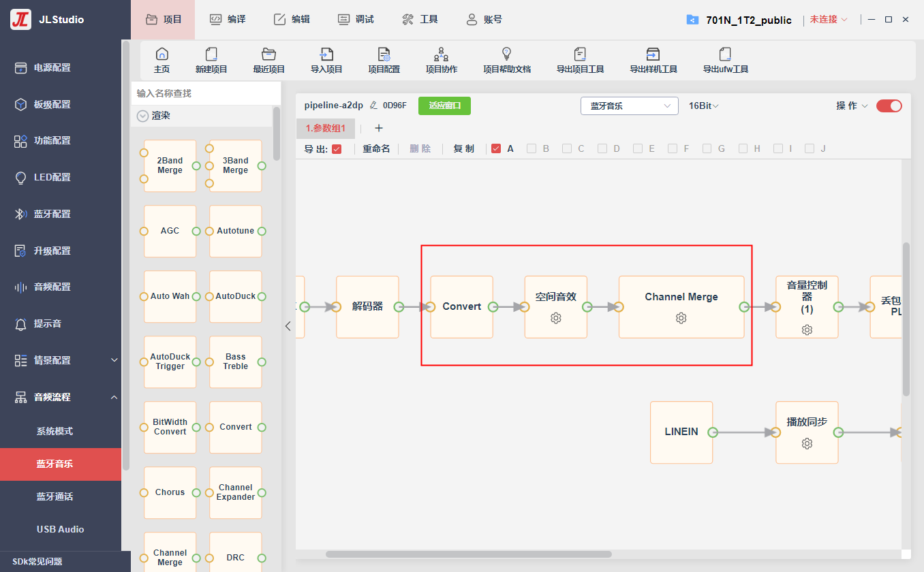Image resolution: width=924 pixels, height=572 pixels.
Task: Collapse the module panel with left arrow
Action: point(288,326)
